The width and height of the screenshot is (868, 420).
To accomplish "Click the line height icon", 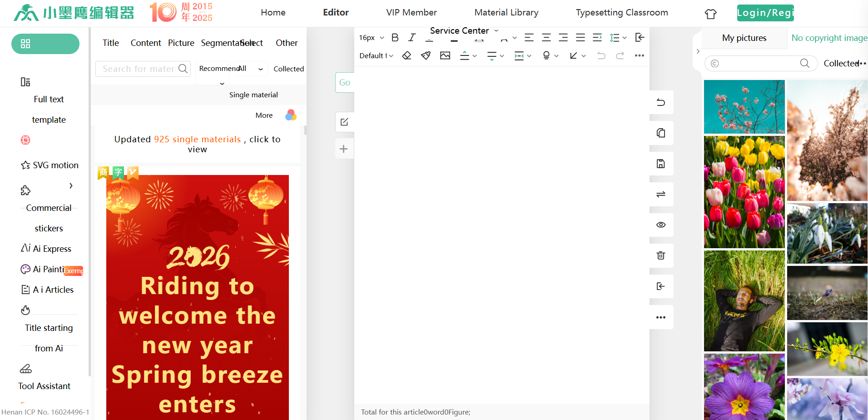I will (614, 38).
